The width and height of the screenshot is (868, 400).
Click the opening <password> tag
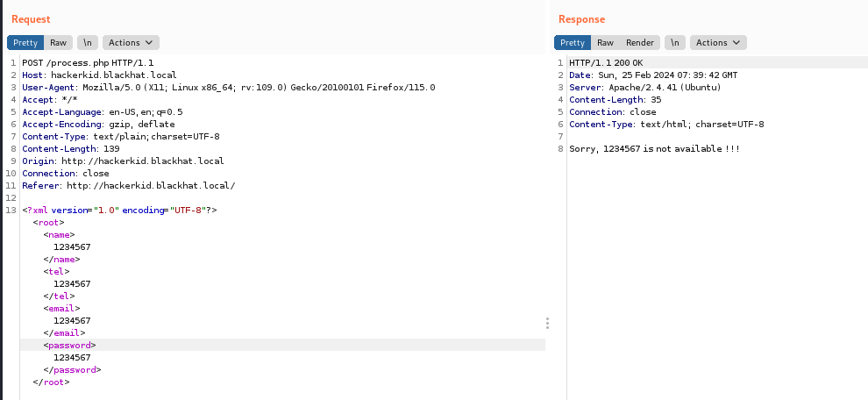70,345
